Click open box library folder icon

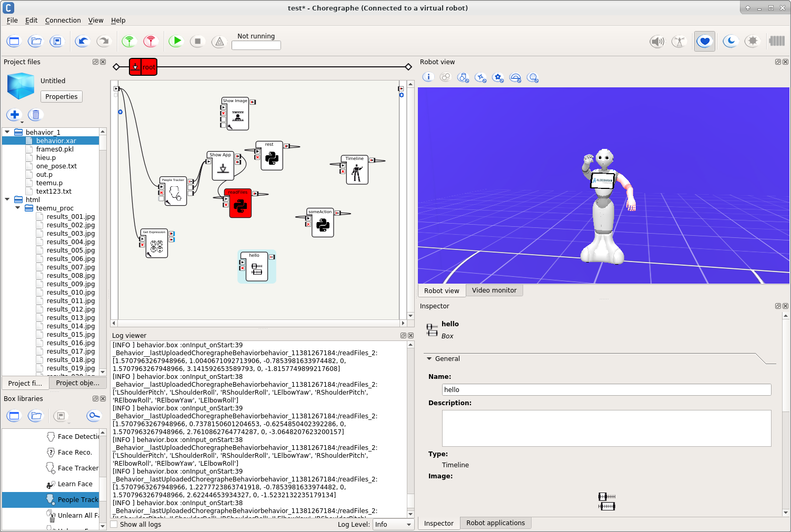[35, 416]
